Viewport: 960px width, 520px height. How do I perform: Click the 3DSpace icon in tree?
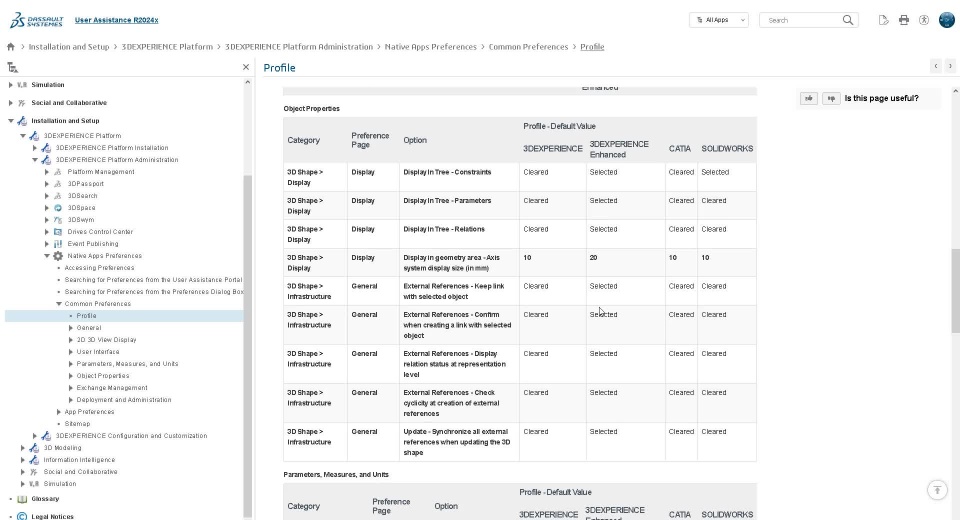[x=58, y=208]
